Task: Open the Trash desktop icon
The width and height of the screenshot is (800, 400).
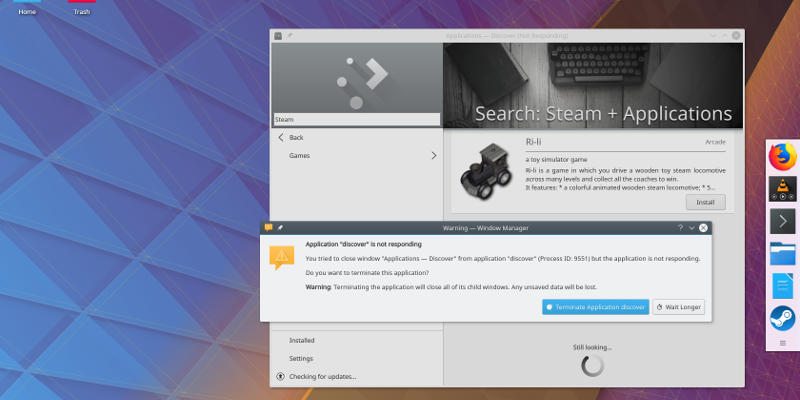Action: click(x=82, y=8)
